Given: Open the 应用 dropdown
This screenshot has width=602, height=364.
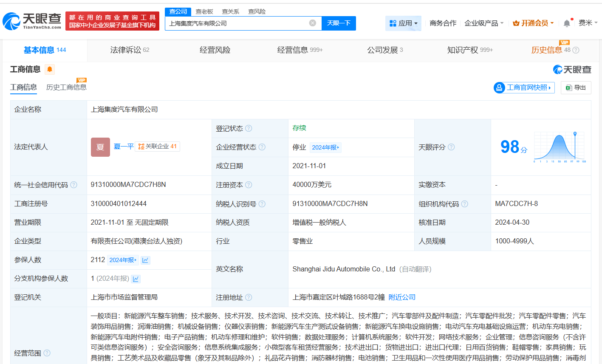Looking at the screenshot, I should pyautogui.click(x=403, y=23).
